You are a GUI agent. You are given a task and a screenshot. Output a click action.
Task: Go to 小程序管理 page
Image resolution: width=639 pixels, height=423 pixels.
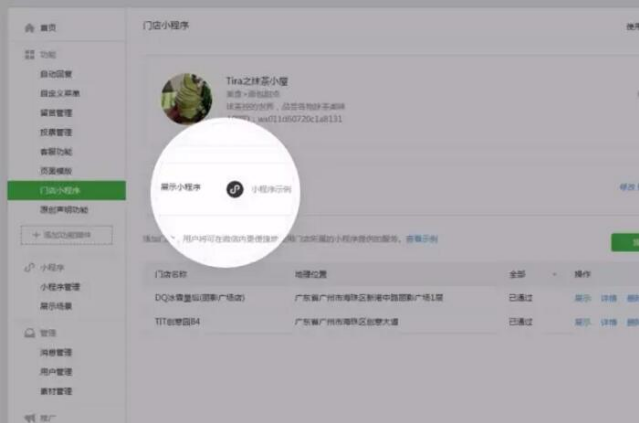coord(60,287)
